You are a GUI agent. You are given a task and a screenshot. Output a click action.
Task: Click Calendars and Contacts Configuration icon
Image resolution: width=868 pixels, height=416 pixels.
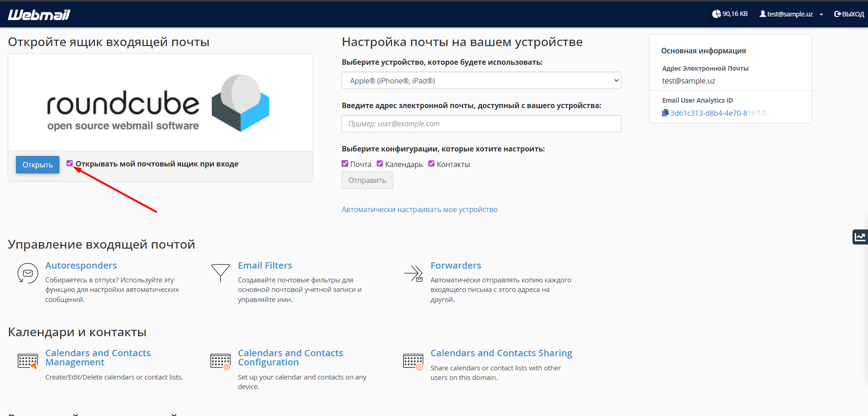pos(221,361)
